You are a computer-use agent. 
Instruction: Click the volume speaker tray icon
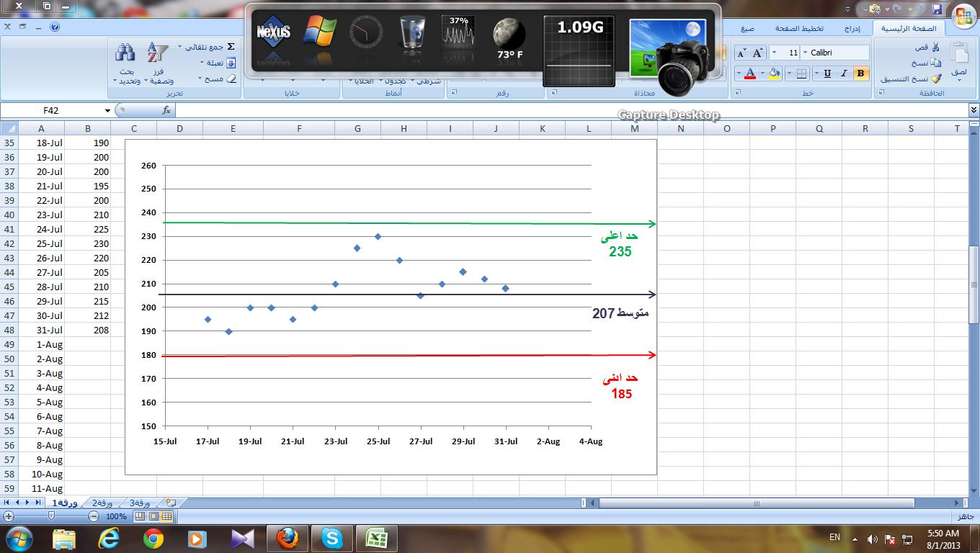[x=873, y=539]
